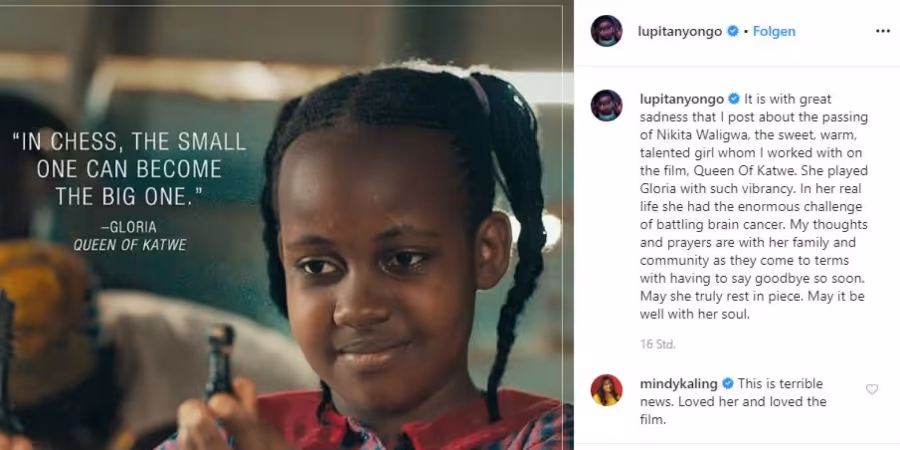Follow the account via Folgen

pyautogui.click(x=774, y=32)
